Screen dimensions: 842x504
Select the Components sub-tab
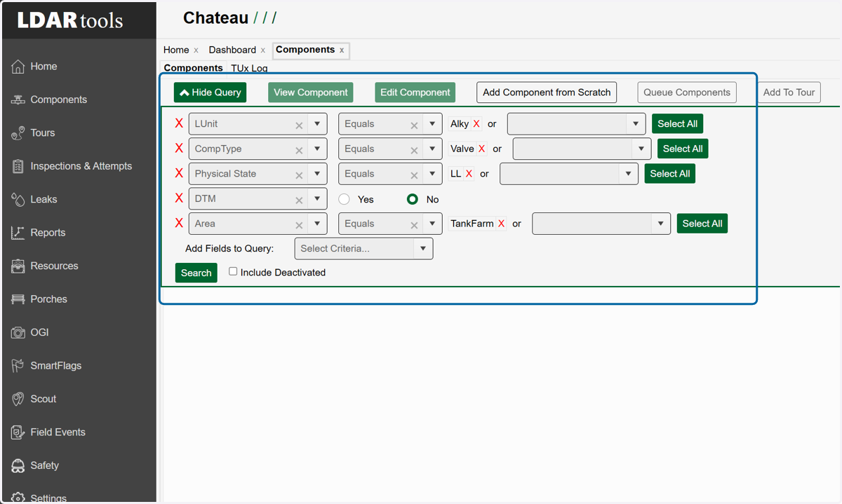pos(193,68)
